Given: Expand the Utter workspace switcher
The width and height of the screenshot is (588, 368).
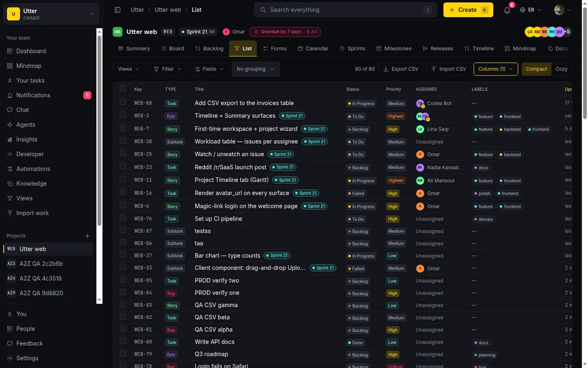Looking at the screenshot, I should [x=51, y=14].
